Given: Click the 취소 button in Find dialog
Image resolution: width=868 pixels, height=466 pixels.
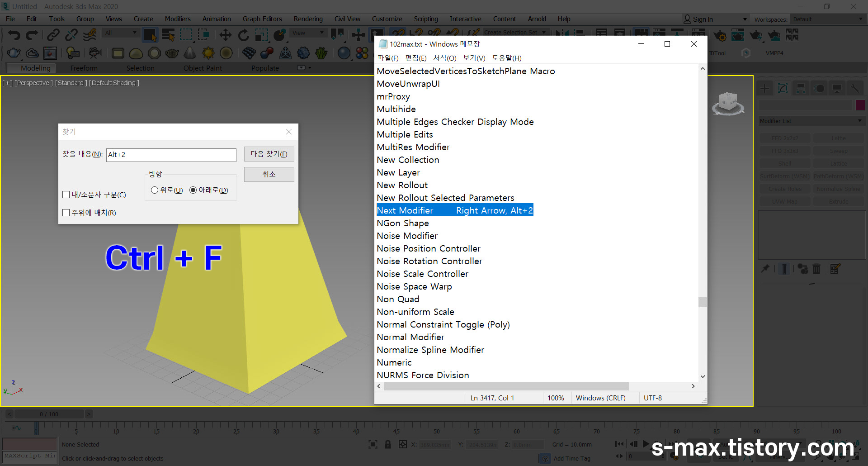Looking at the screenshot, I should (x=269, y=174).
